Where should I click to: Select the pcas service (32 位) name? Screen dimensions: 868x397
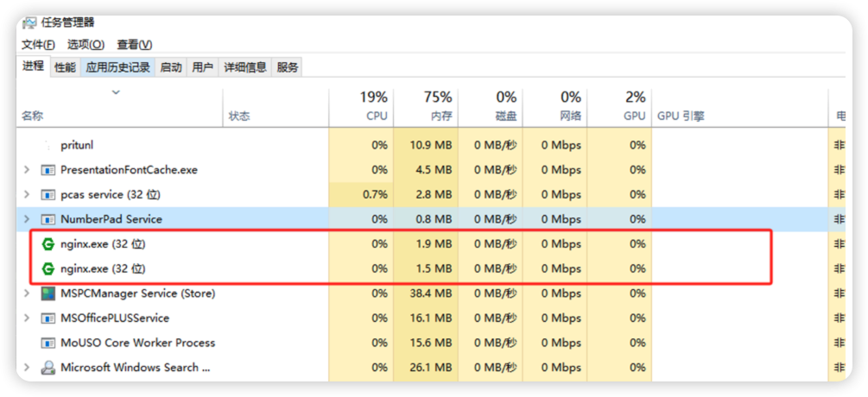[111, 195]
